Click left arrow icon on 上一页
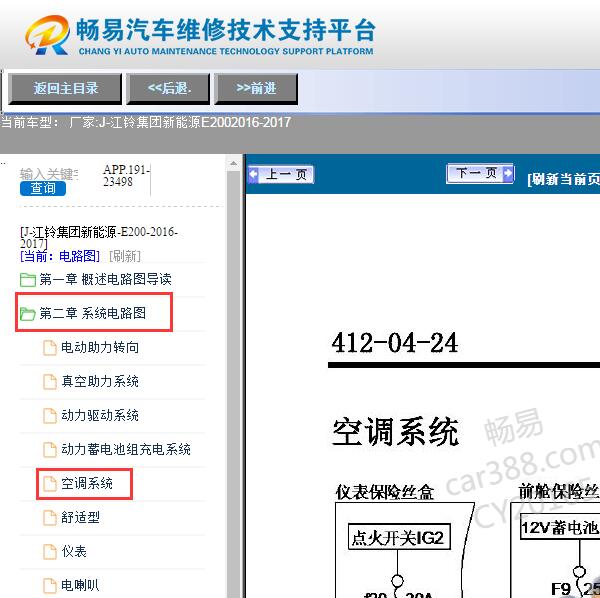The width and height of the screenshot is (600, 598). [253, 174]
